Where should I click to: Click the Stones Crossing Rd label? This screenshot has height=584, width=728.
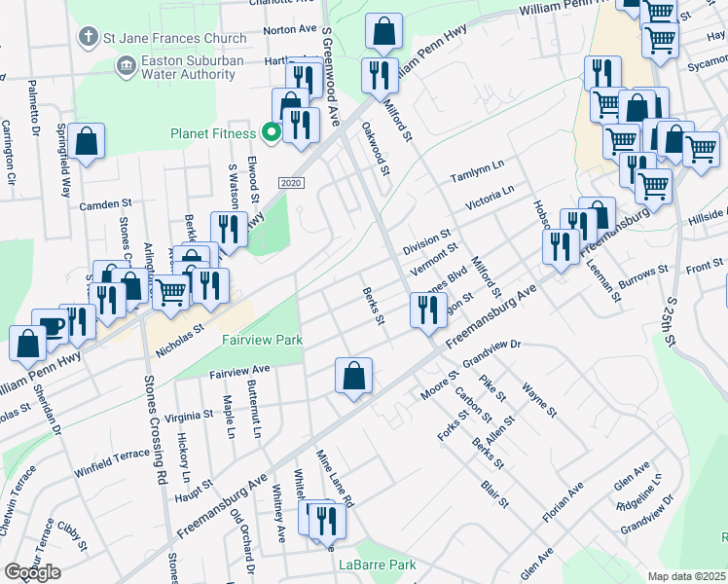[x=155, y=429]
